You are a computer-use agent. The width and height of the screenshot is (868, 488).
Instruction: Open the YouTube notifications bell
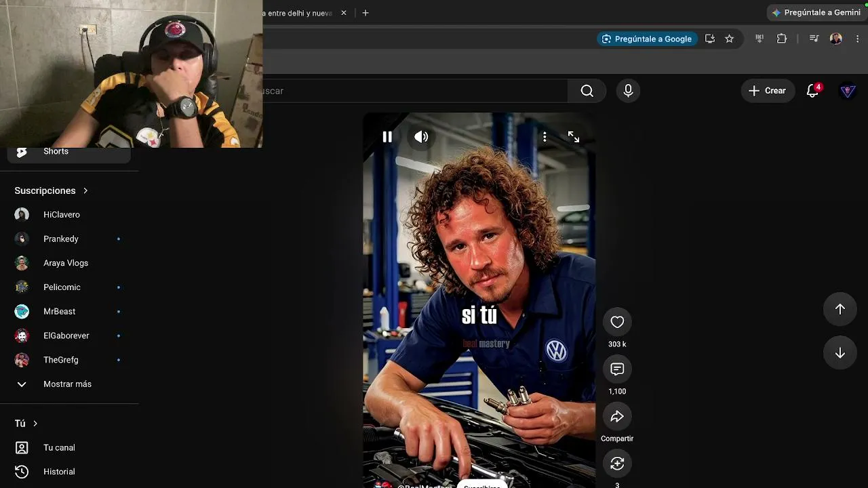(812, 91)
